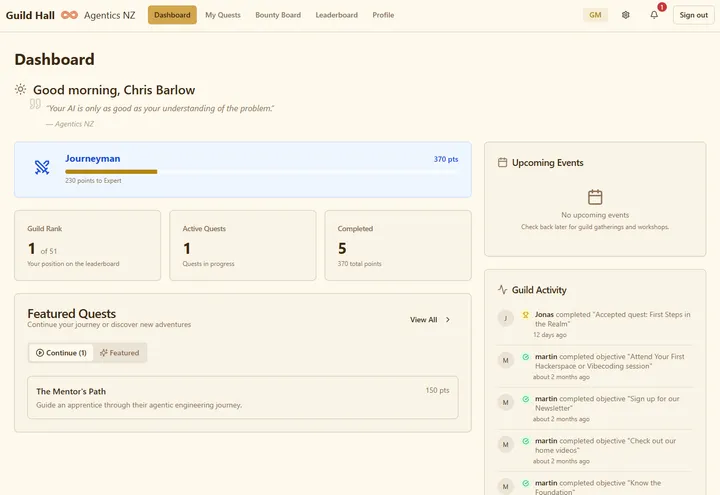Image resolution: width=720 pixels, height=495 pixels.
Task: Open the Guild Rank stat card
Action: 87,246
